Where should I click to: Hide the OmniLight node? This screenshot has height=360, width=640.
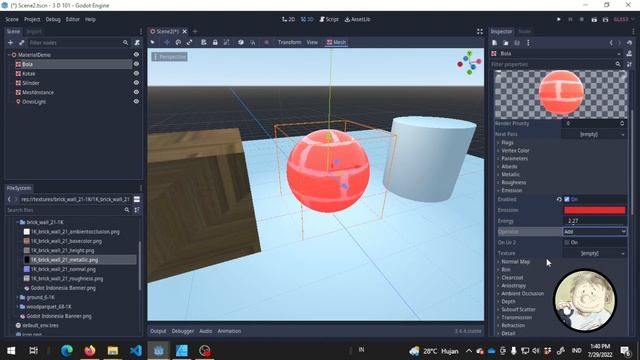click(136, 101)
